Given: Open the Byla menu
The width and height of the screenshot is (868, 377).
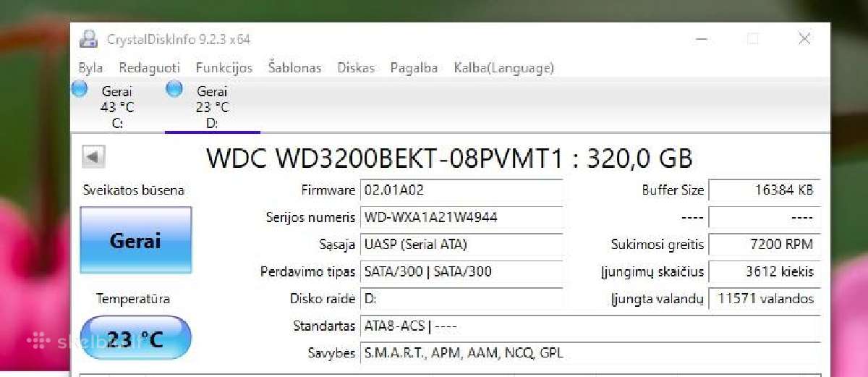Looking at the screenshot, I should (90, 68).
